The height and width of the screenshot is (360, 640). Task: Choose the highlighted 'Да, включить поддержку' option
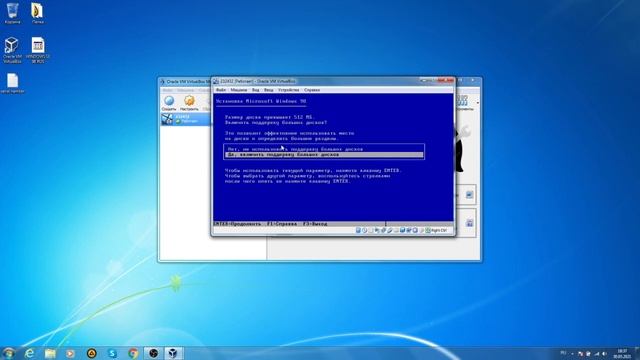(x=324, y=155)
